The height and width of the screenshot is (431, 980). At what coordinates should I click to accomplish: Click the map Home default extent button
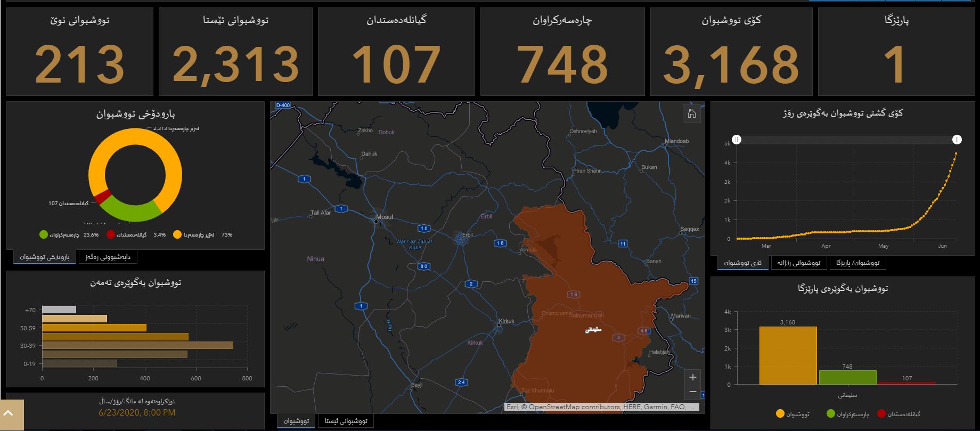691,114
